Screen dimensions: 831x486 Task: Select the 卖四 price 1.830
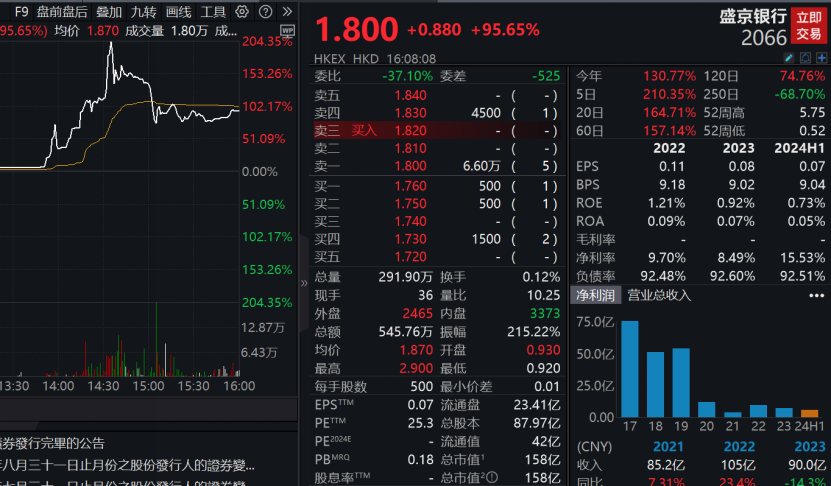(x=410, y=113)
